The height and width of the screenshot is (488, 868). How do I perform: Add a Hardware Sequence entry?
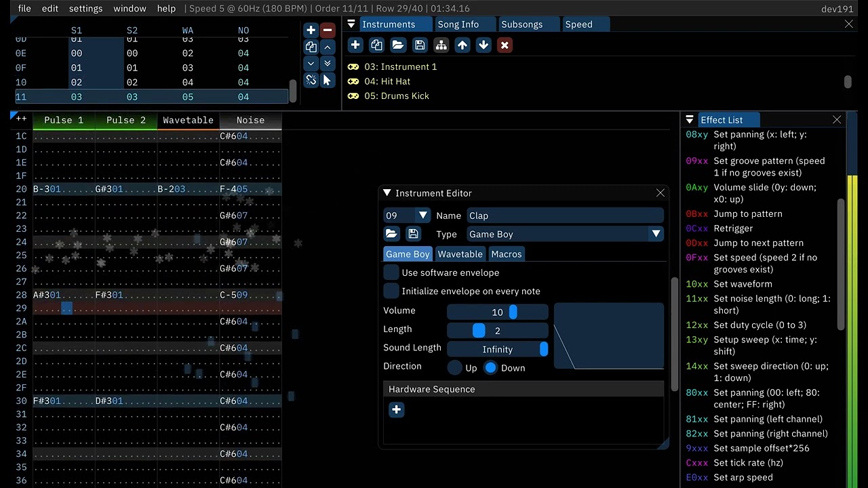(x=397, y=409)
